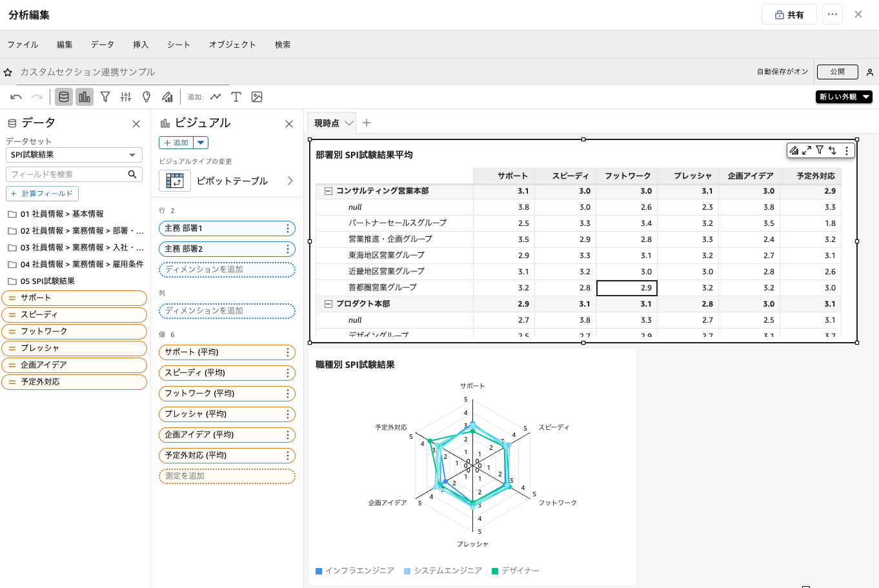This screenshot has width=879, height=588.
Task: Click the 公開 publish button
Action: (x=837, y=72)
